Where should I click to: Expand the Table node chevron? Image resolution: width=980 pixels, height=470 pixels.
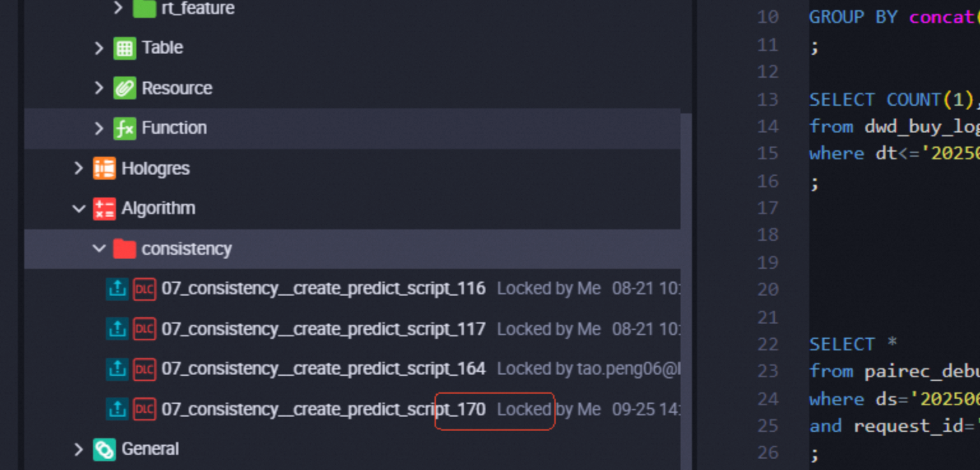(98, 48)
